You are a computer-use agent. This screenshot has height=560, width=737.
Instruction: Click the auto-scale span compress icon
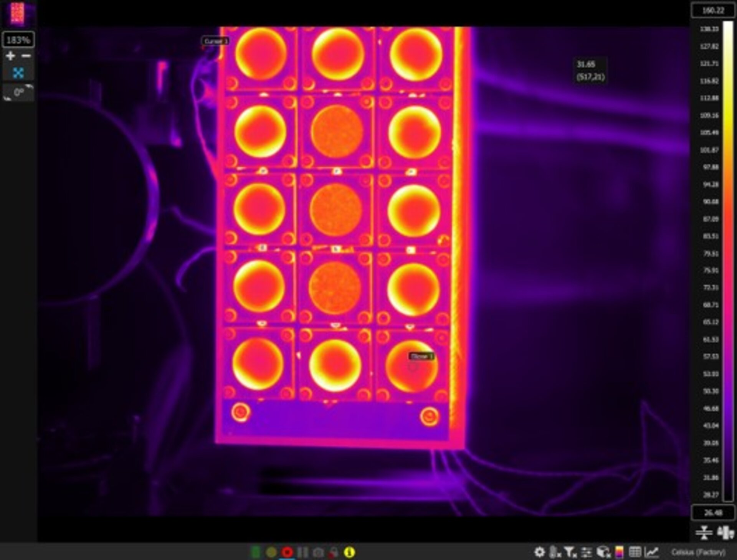pos(704,532)
